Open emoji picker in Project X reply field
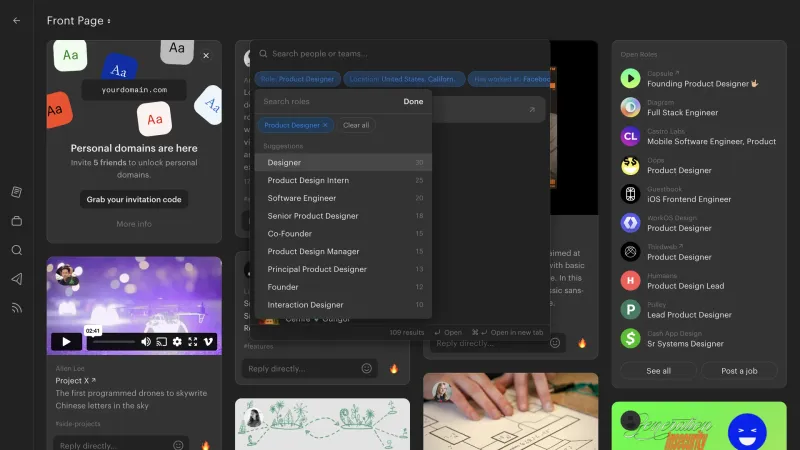 (178, 445)
